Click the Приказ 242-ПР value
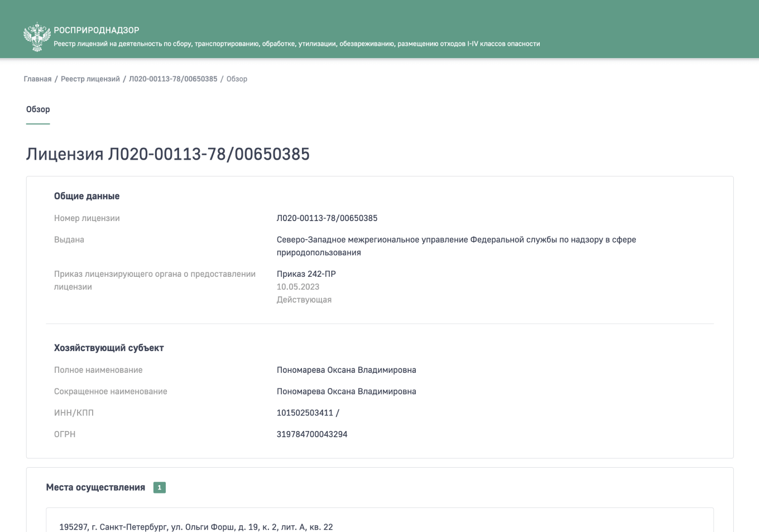The height and width of the screenshot is (532, 759). [x=306, y=274]
